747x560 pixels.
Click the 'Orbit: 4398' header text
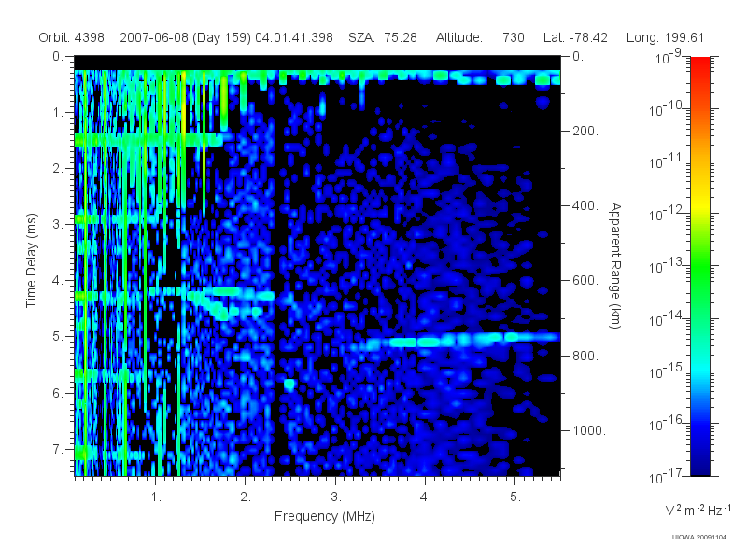pyautogui.click(x=72, y=37)
